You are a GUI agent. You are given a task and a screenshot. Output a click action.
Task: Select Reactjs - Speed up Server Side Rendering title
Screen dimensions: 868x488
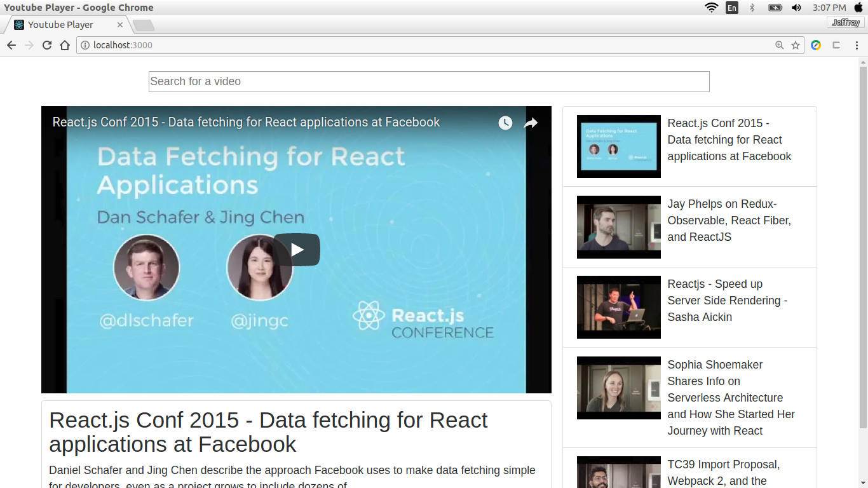[728, 301]
